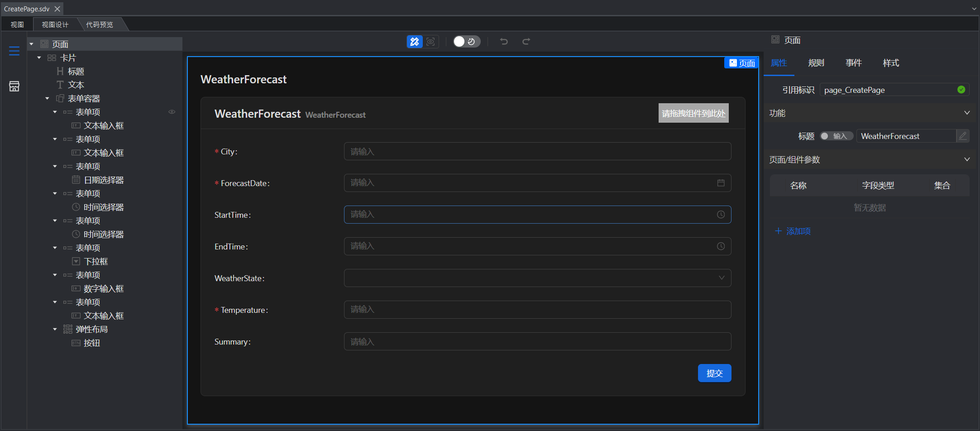Screen dimensions: 980x431
Task: Switch to the 事件 tab
Action: (854, 63)
